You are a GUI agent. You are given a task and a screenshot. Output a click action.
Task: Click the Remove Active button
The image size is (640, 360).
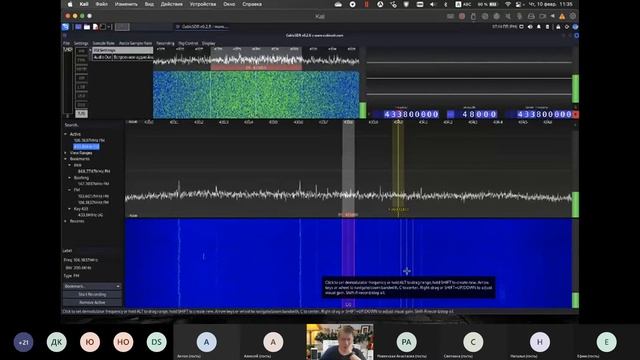click(x=92, y=302)
